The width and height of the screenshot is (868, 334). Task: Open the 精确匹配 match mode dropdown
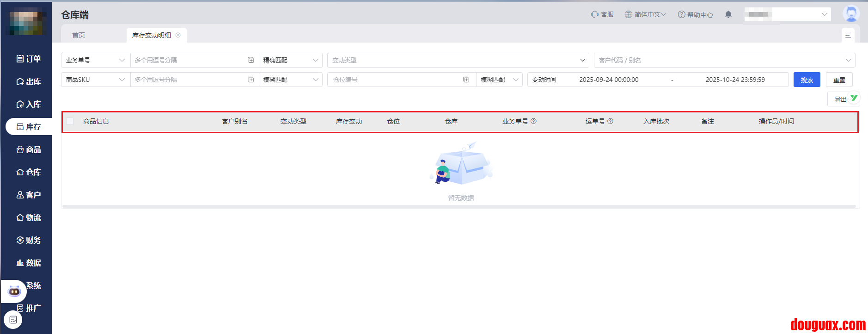pyautogui.click(x=290, y=60)
